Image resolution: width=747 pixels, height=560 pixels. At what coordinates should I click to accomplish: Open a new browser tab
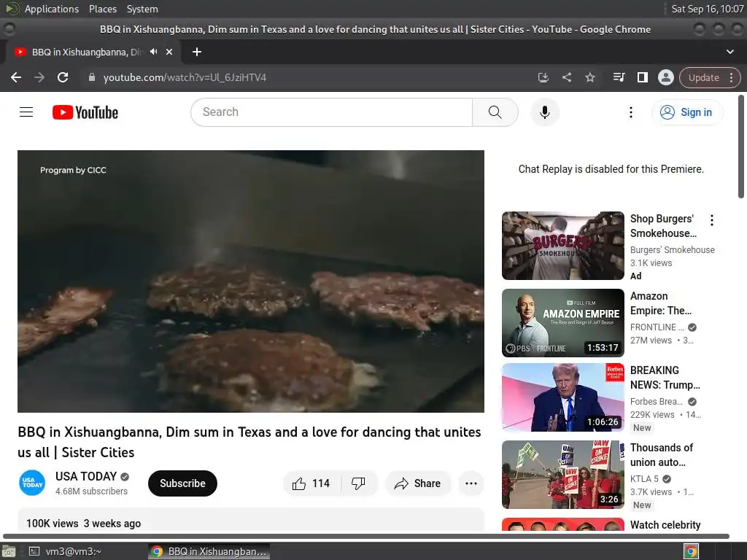(197, 52)
